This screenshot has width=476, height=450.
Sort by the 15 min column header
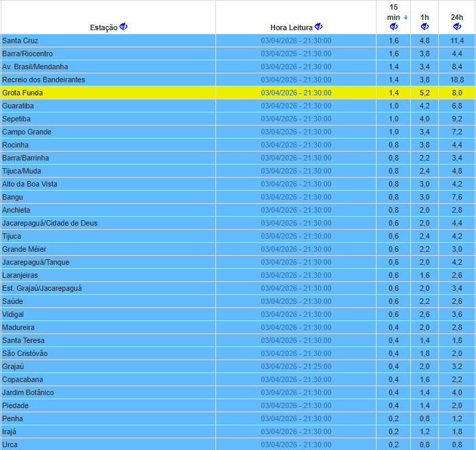[x=394, y=12]
